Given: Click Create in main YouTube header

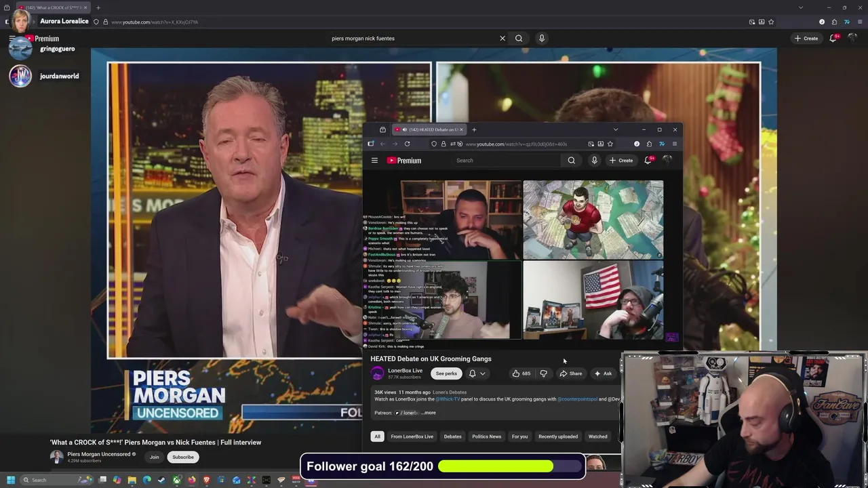Looking at the screenshot, I should point(806,39).
